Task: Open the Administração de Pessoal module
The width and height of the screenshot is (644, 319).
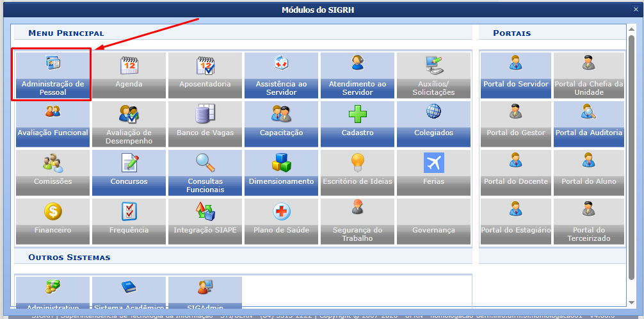Action: [x=52, y=74]
